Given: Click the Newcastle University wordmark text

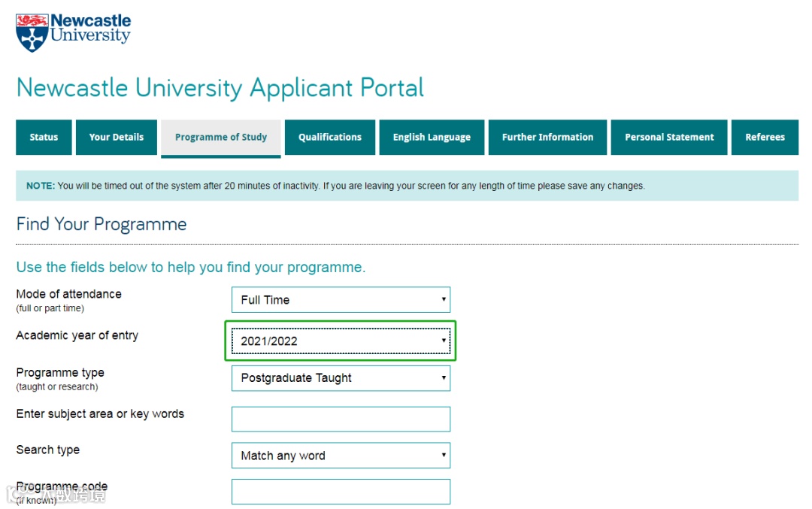Looking at the screenshot, I should click(x=91, y=28).
